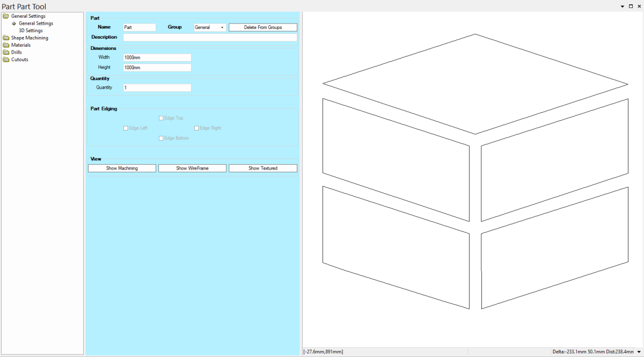The image size is (644, 357).
Task: Check the Edge Right checkbox
Action: pyautogui.click(x=196, y=128)
